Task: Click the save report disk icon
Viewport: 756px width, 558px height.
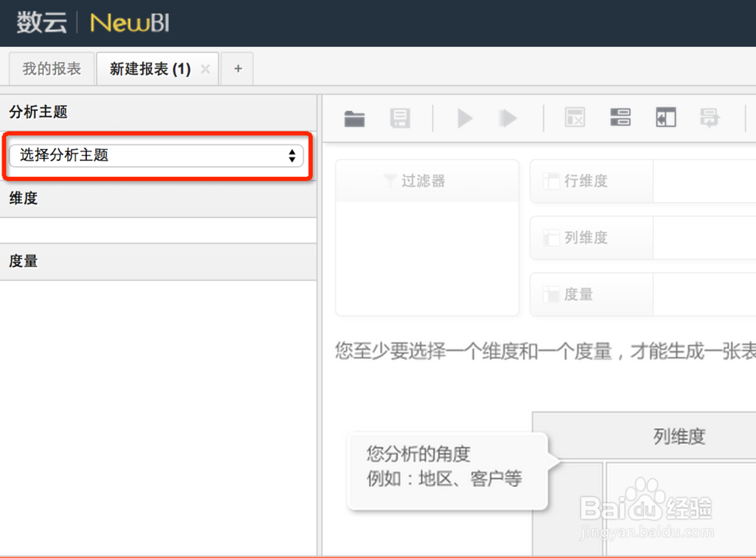Action: click(400, 118)
